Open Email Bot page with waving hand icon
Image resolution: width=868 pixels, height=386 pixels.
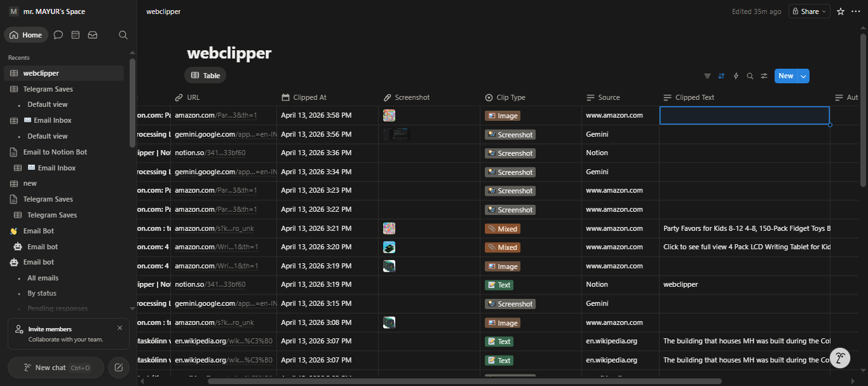point(64,231)
